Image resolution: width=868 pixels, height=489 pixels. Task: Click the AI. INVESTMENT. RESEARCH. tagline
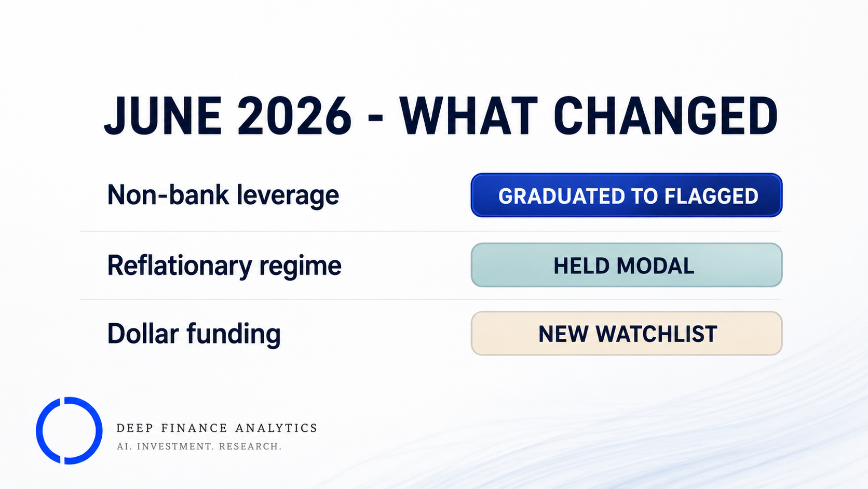click(x=199, y=446)
